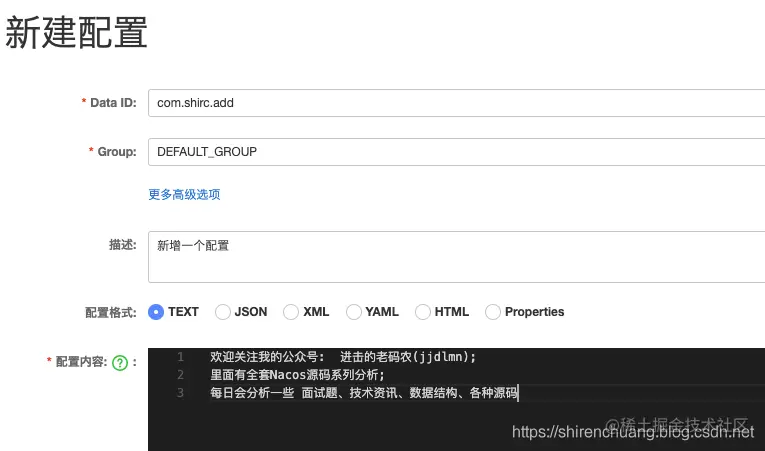
Task: Click the 新建配置 page heading
Action: point(76,33)
